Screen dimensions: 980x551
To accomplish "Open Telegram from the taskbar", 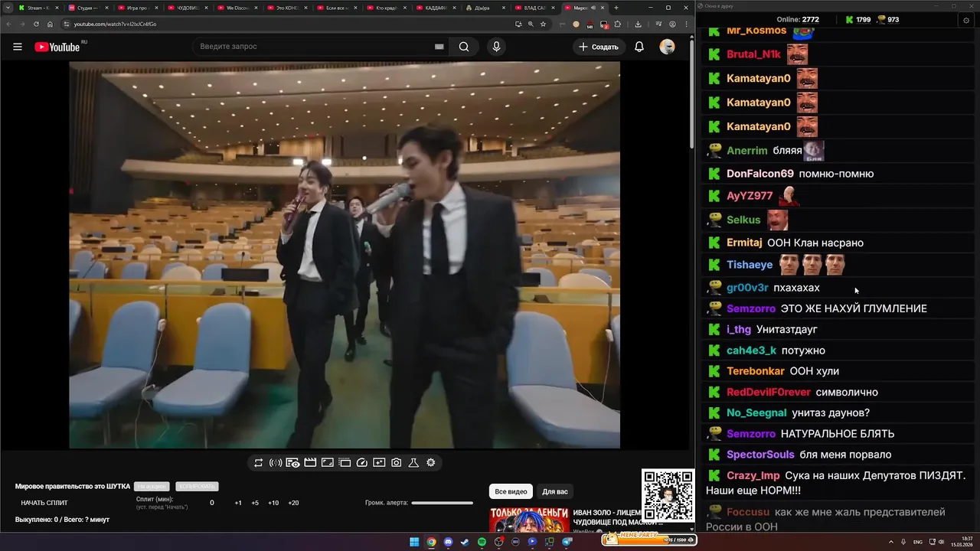I will click(567, 542).
